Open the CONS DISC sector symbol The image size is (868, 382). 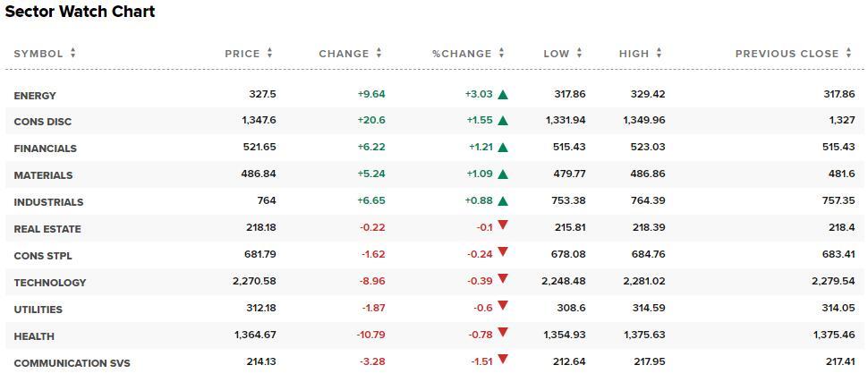[x=43, y=122]
